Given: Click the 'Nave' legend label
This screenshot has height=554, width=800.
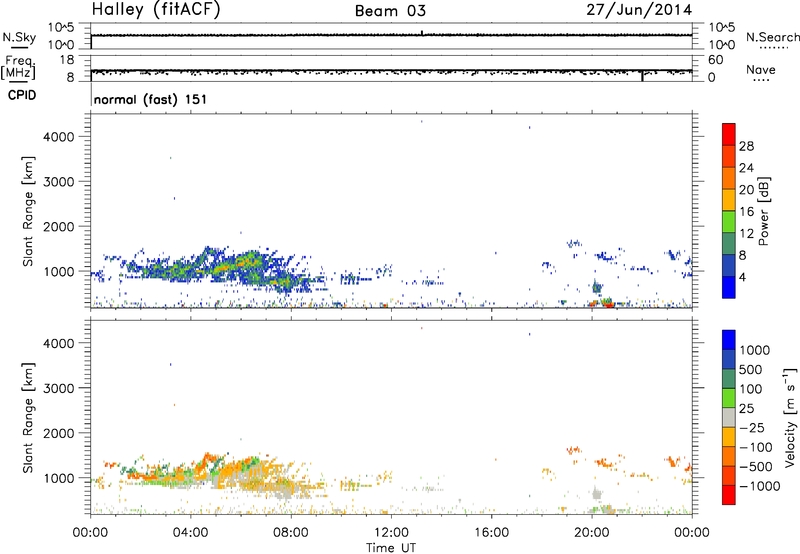Looking at the screenshot, I should tap(761, 70).
